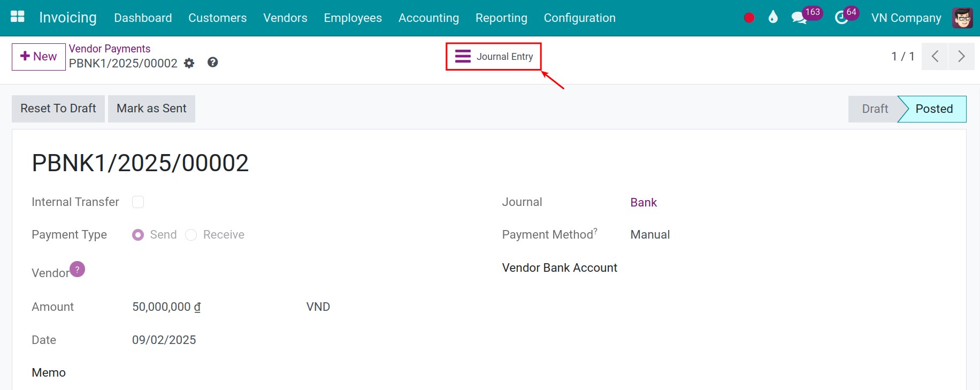The width and height of the screenshot is (980, 390).
Task: Open the Accounting menu
Action: pos(428,18)
